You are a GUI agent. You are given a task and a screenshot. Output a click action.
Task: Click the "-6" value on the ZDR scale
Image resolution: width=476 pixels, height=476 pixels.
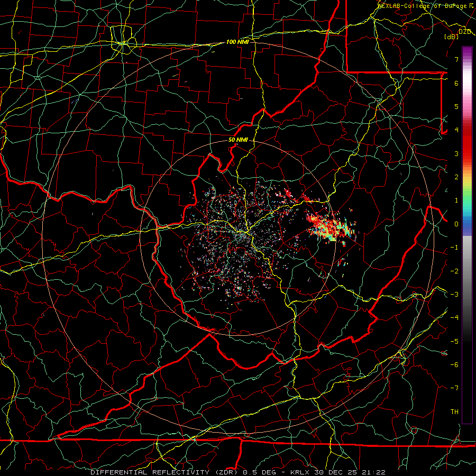coord(454,365)
